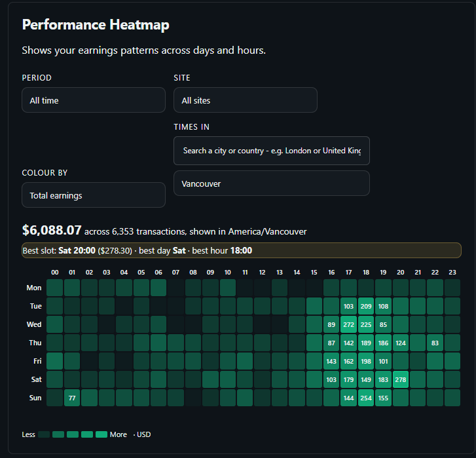This screenshot has height=458, width=476.
Task: Click the Best slot summary banner
Action: coord(242,250)
